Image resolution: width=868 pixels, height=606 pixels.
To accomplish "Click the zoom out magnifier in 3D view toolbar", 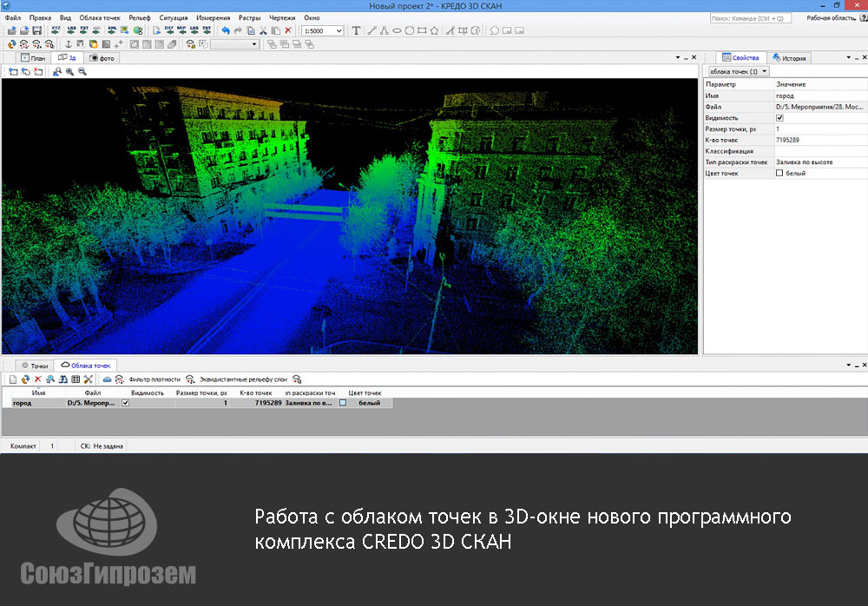I will [82, 71].
